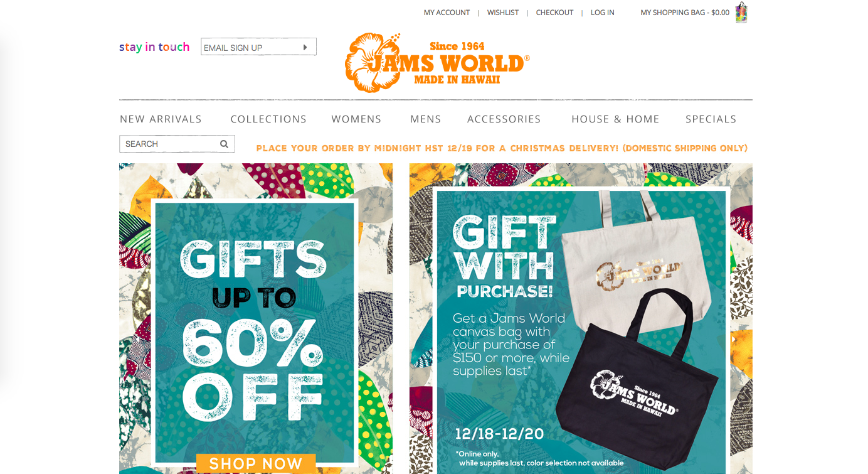868x474 pixels.
Task: Click the search magnifier icon
Action: (224, 144)
